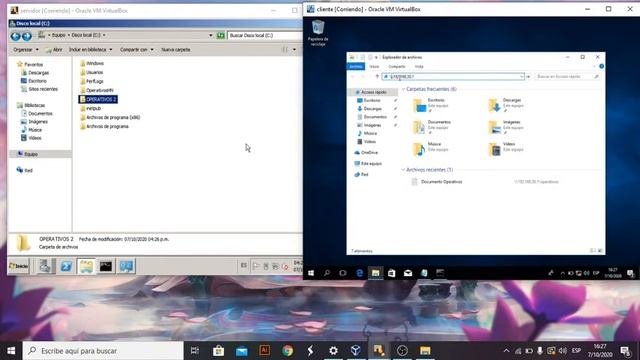The width and height of the screenshot is (640, 360).
Task: Open the Organizar dropdown menu
Action: point(26,49)
